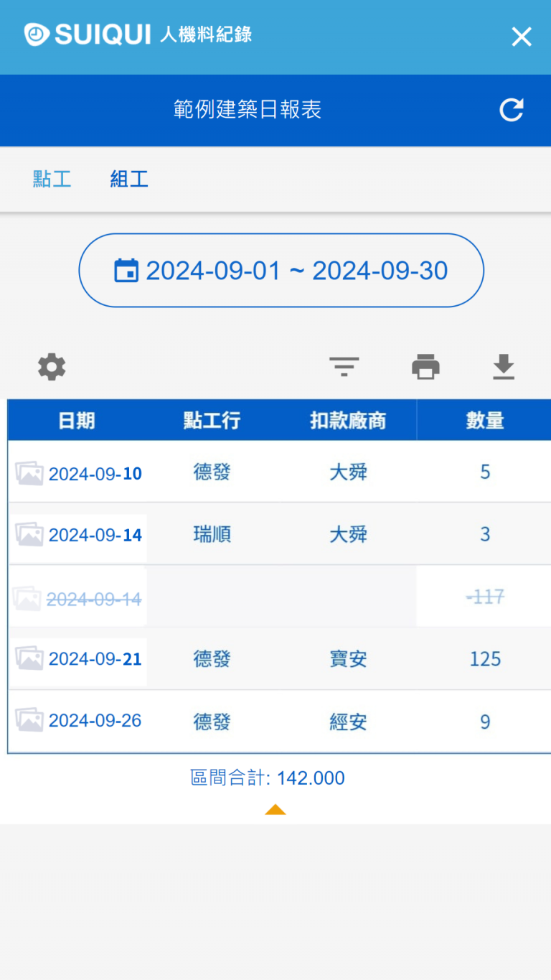Click the 扣款廠商 column header
The height and width of the screenshot is (980, 551).
tap(348, 421)
